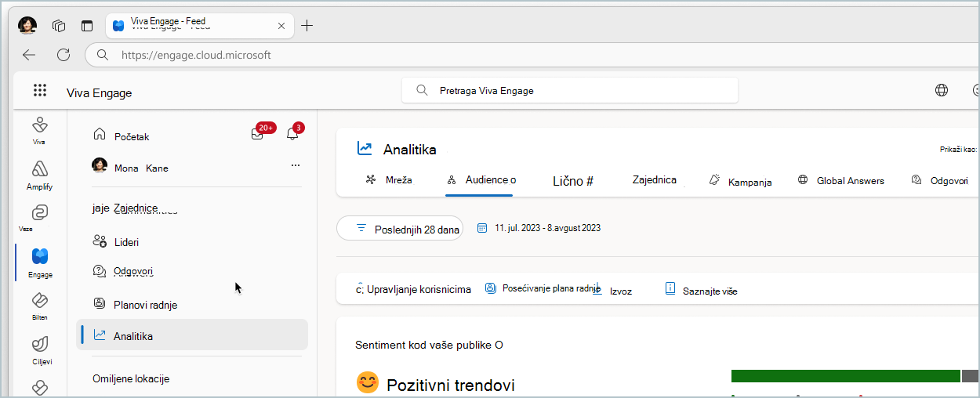Open browser profile avatar
The image size is (980, 398).
[x=27, y=25]
